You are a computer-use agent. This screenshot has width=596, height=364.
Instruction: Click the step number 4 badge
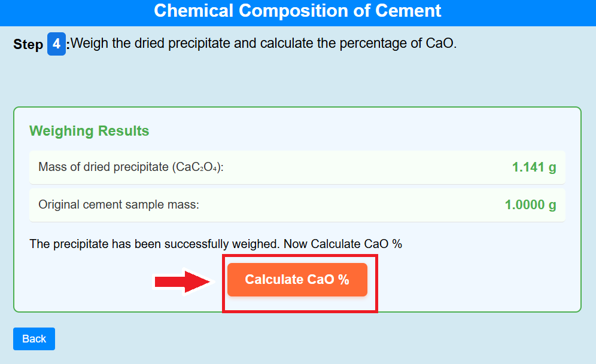tap(56, 44)
